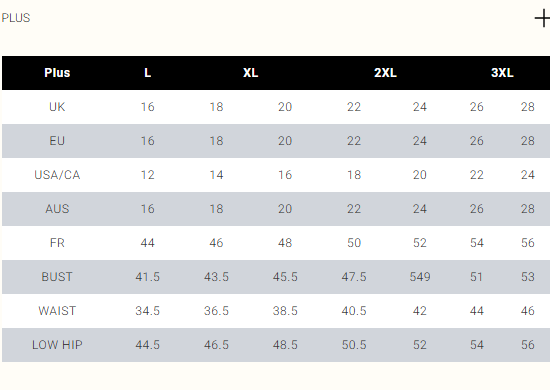Select the AUS row label

pos(57,209)
